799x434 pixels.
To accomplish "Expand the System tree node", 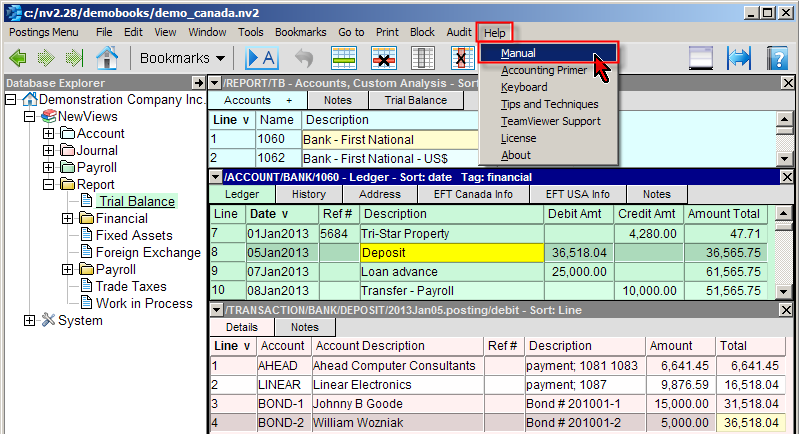I will [x=30, y=321].
